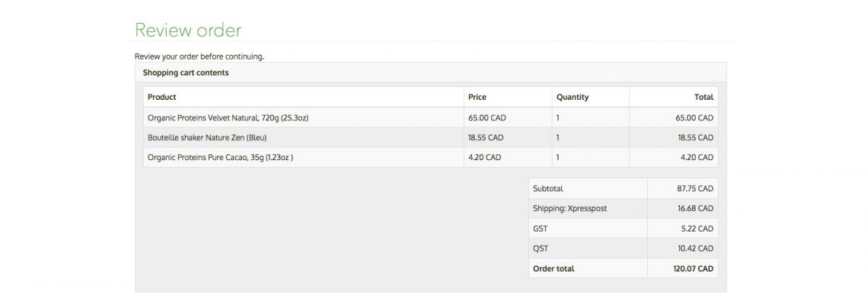Click the 18.55 CAD price cell

485,137
